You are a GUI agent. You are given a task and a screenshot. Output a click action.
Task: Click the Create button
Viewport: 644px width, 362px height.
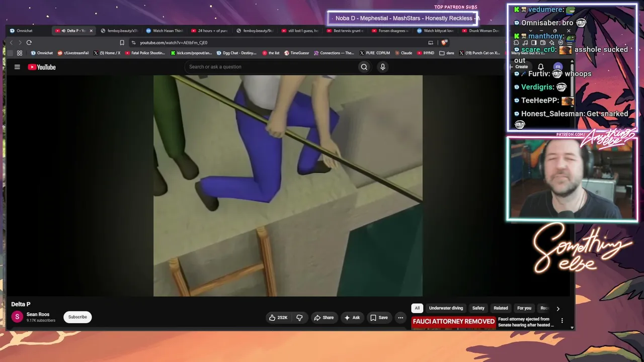tap(519, 67)
